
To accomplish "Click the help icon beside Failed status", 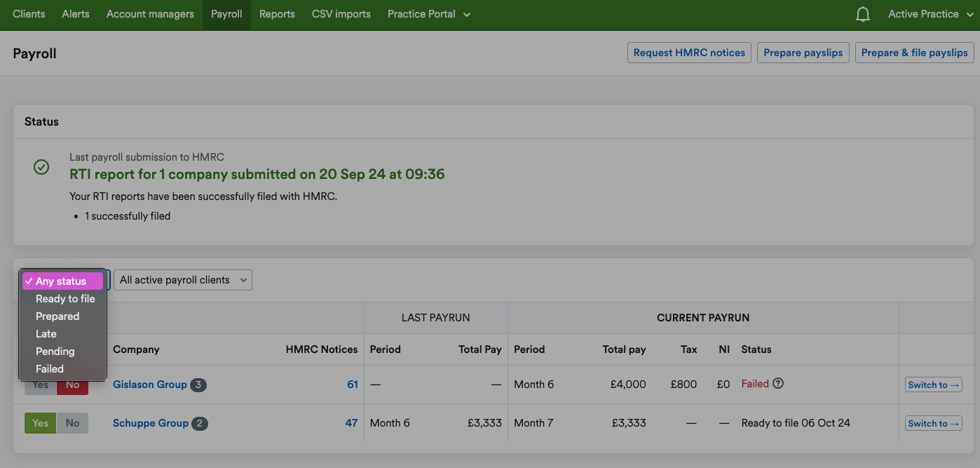I will pos(778,384).
